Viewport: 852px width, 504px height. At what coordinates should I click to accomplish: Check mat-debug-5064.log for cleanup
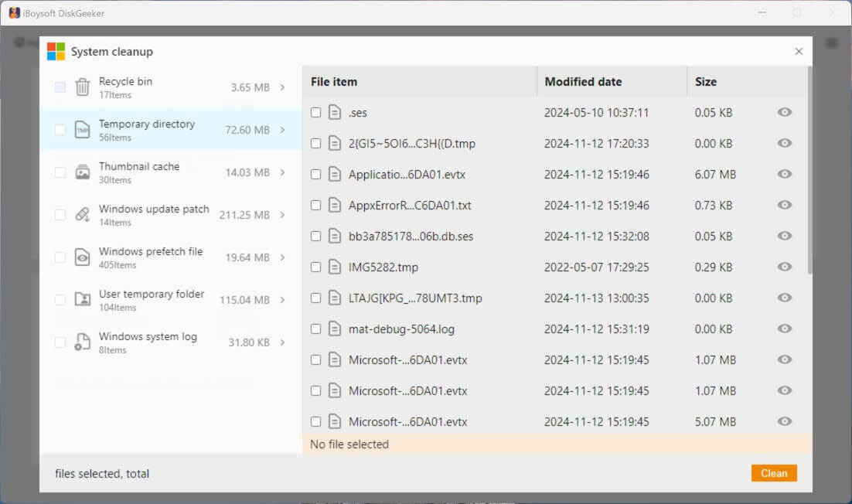tap(315, 329)
